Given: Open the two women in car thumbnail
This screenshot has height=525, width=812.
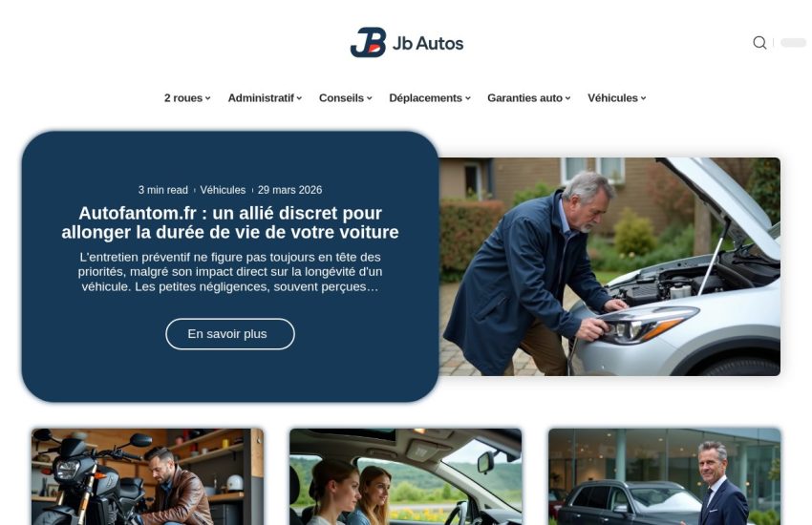Looking at the screenshot, I should tap(405, 476).
